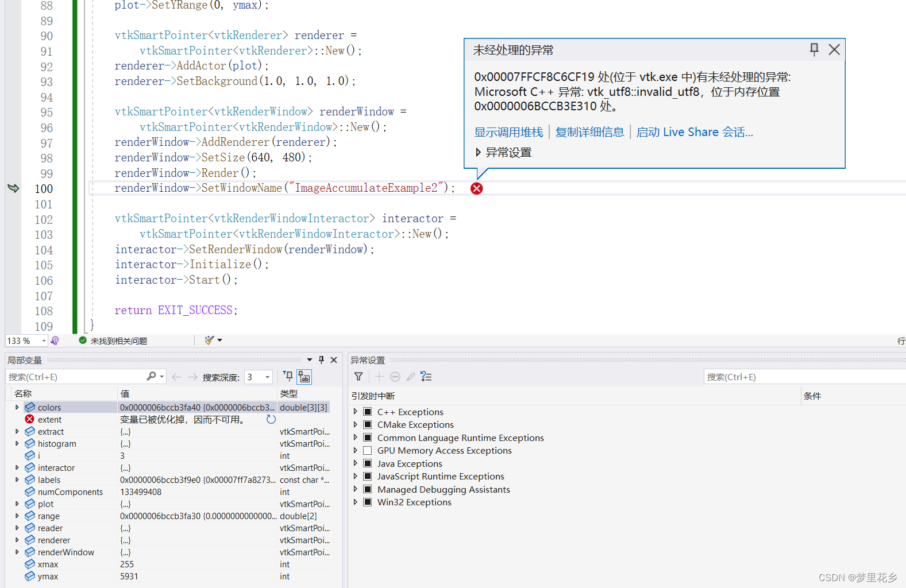
Task: Click the variable icon next to range
Action: point(30,516)
